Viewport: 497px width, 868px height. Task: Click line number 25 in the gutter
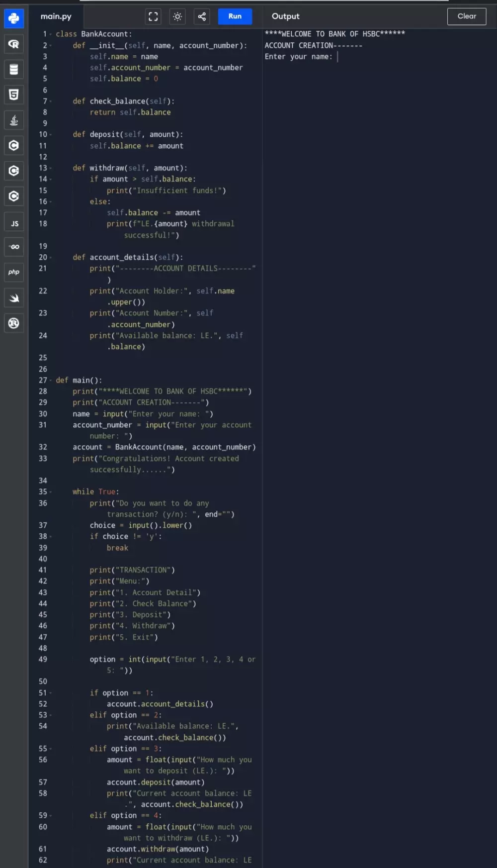tap(43, 358)
